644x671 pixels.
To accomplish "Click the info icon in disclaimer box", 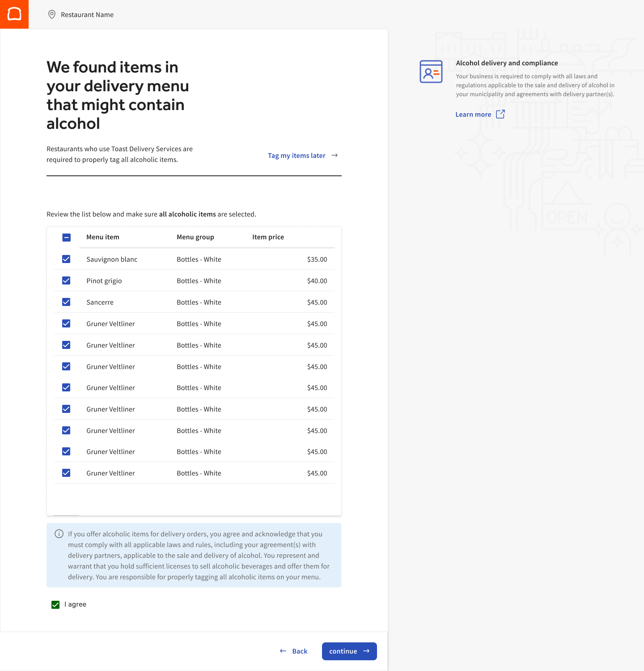I will pyautogui.click(x=59, y=534).
